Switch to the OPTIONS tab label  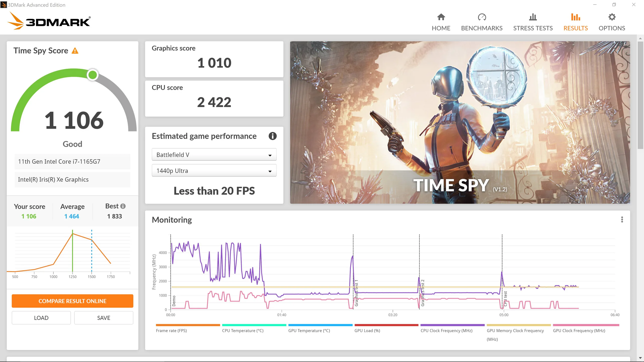[612, 28]
